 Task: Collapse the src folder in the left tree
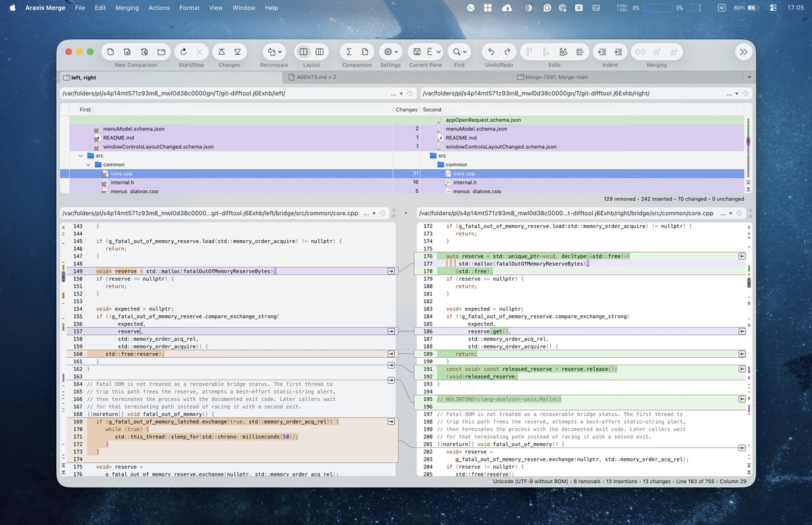(x=81, y=156)
